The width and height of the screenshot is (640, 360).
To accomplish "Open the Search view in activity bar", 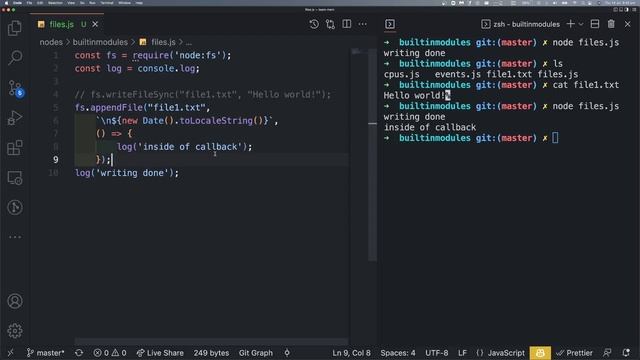I will pyautogui.click(x=15, y=57).
